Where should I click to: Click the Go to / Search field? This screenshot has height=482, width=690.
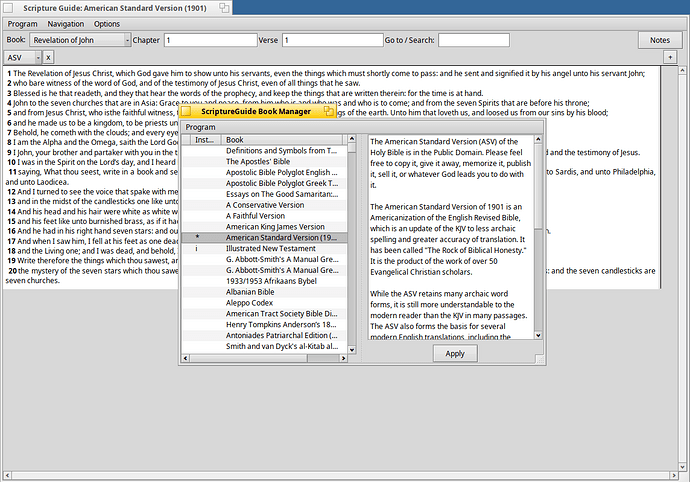point(473,40)
